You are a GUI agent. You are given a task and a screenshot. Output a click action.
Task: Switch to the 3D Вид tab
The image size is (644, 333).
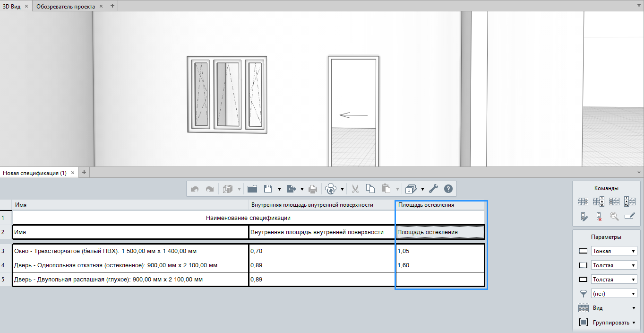point(12,7)
